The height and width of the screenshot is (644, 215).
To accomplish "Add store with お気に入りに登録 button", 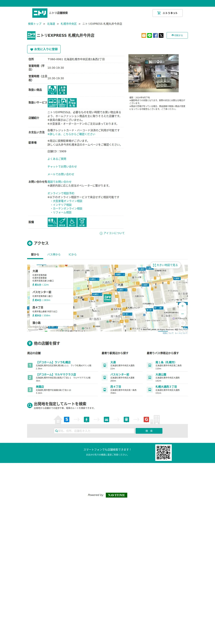I will pos(44,49).
